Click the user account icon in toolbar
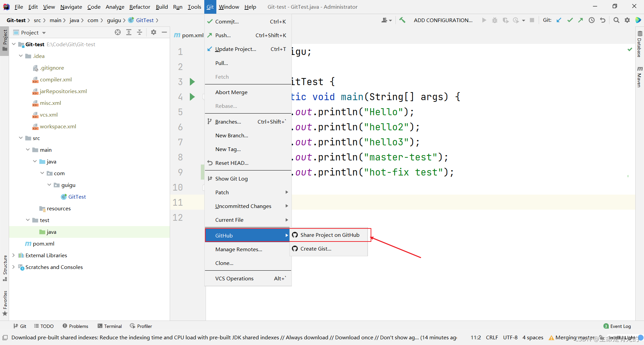Screen dimensions: 644x345 click(386, 20)
